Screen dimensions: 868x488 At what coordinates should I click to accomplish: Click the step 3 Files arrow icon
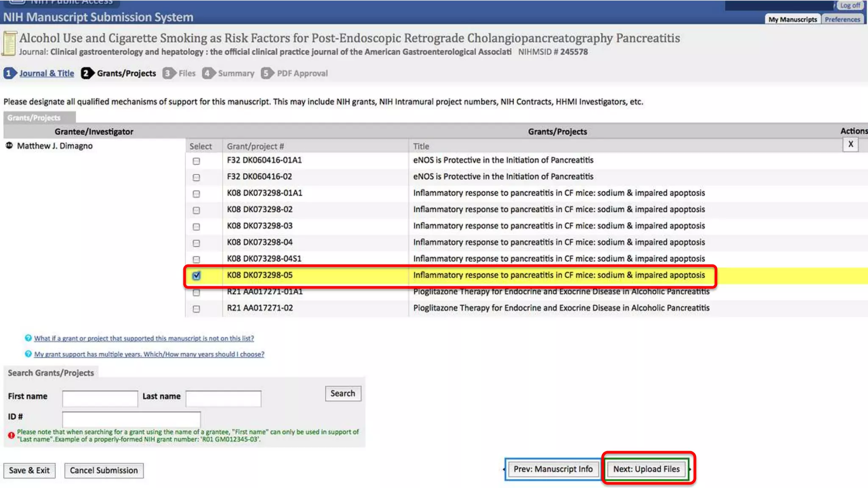pos(169,73)
